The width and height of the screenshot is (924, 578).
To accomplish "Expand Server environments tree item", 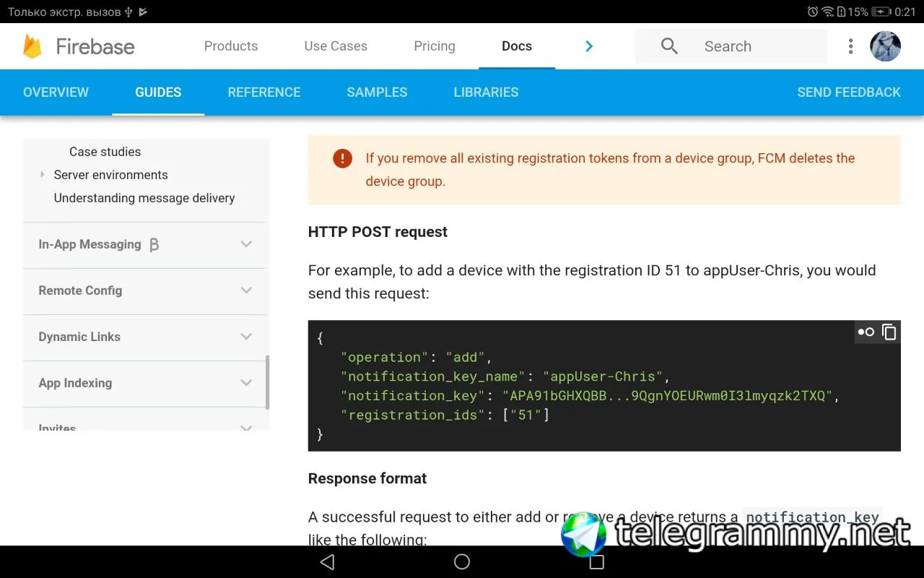I will pos(43,175).
